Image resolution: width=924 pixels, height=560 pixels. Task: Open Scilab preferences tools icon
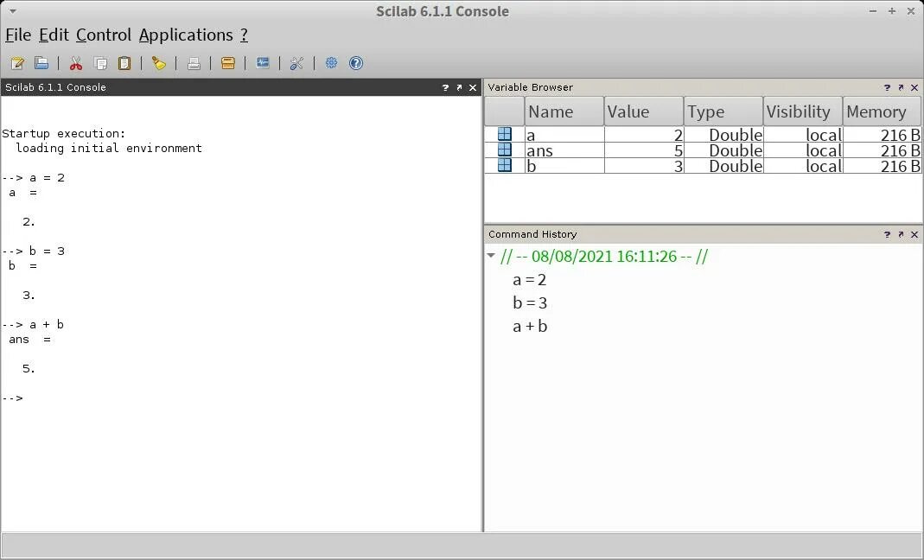pos(296,63)
